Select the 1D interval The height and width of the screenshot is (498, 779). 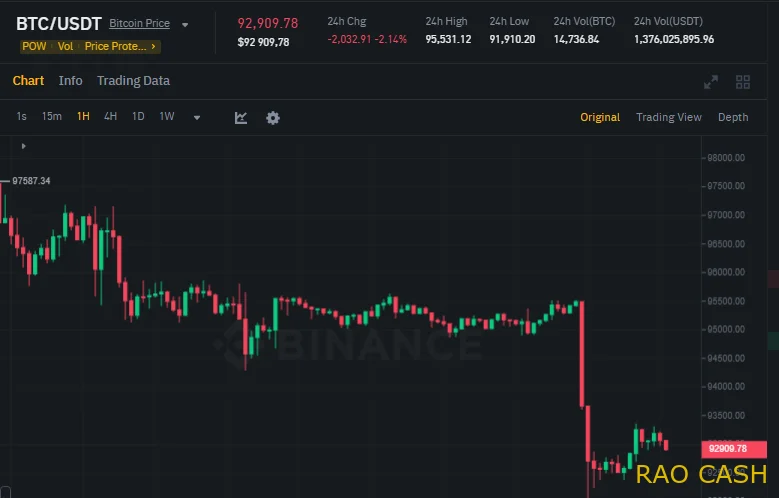[x=138, y=116]
